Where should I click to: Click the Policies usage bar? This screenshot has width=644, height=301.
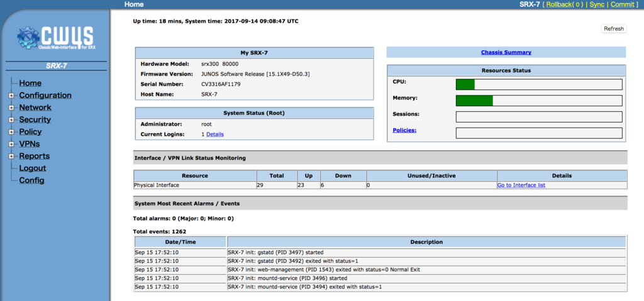539,133
